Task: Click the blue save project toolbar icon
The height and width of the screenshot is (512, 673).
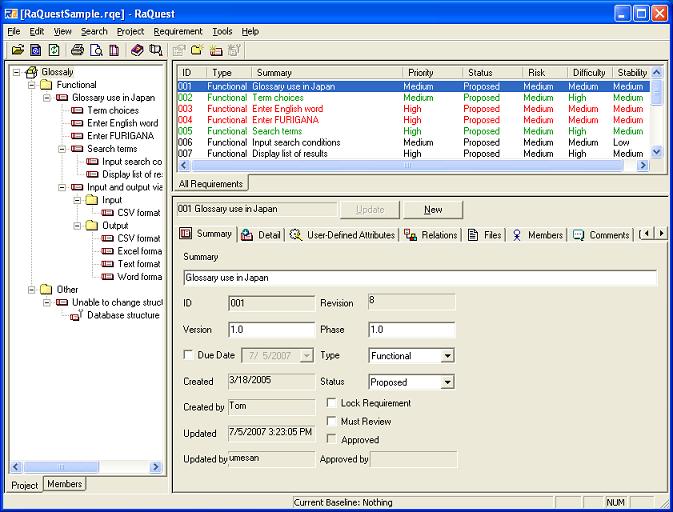Action: click(36, 50)
